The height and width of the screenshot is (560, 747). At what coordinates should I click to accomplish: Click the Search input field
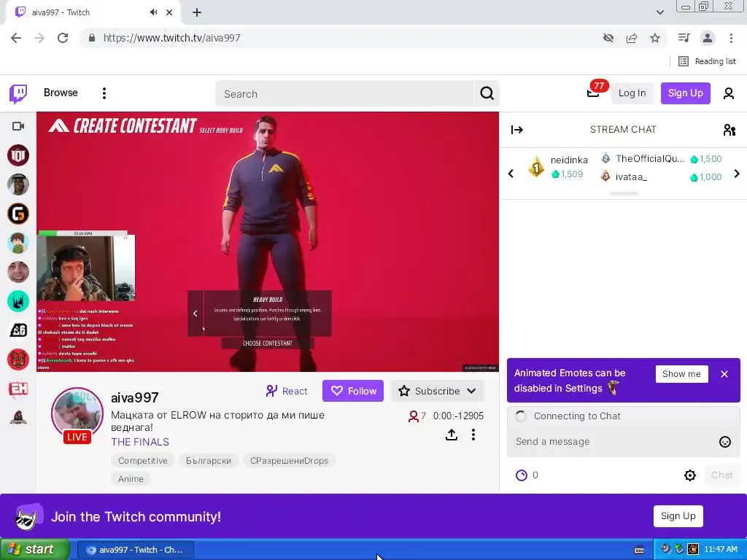345,93
